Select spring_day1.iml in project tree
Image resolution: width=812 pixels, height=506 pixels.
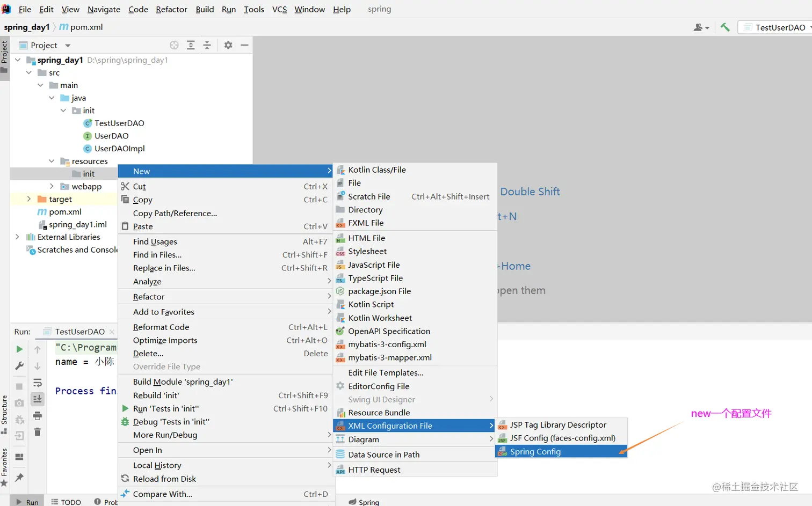point(73,224)
